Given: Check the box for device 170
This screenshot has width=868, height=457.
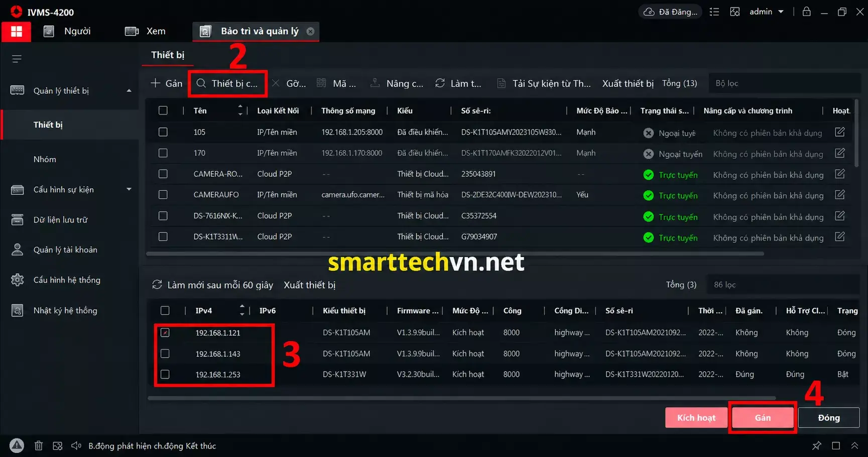Looking at the screenshot, I should (x=163, y=153).
